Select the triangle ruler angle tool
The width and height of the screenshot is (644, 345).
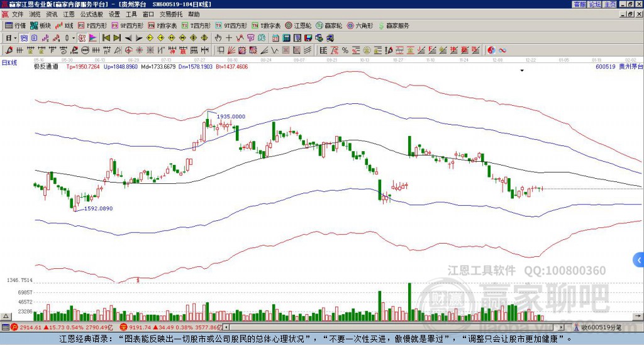[x=118, y=50]
